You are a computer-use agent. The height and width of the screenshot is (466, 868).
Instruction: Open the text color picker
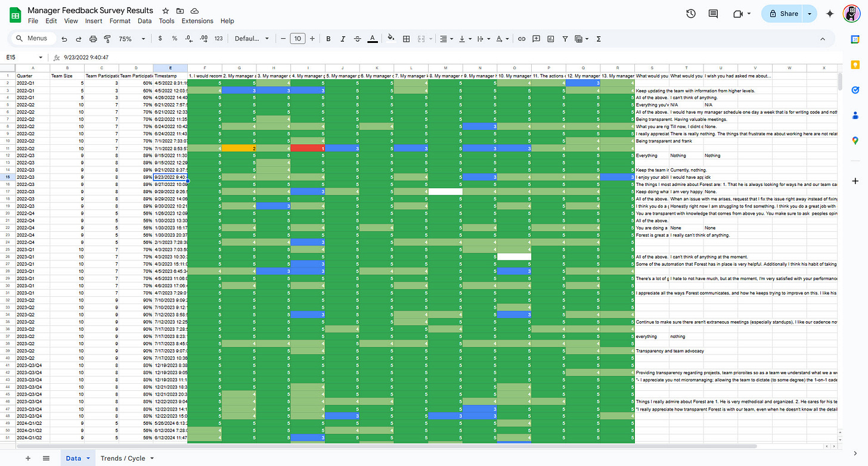[373, 39]
